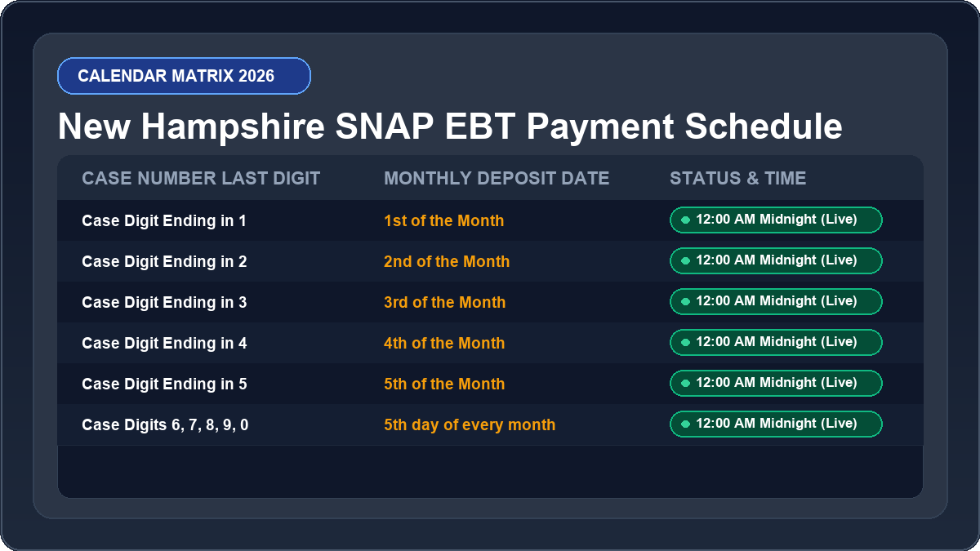Click the 3rd of the Month date

click(444, 302)
